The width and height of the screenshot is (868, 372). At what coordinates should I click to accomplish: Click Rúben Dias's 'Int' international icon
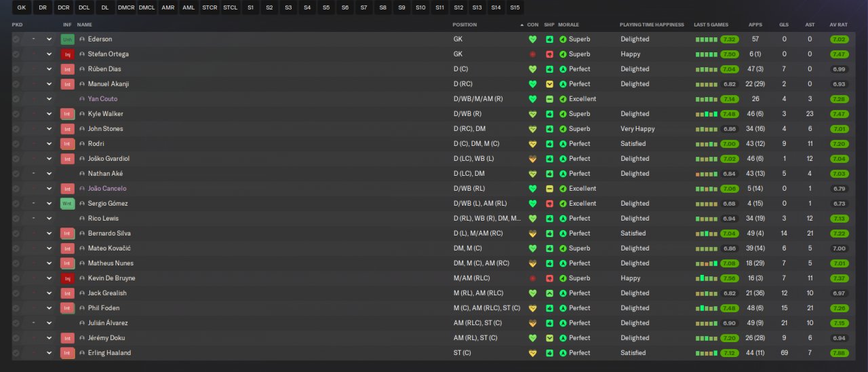tap(67, 69)
